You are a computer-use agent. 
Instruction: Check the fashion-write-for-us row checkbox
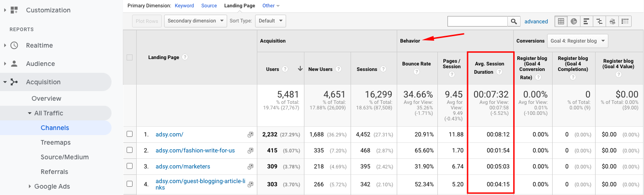coord(129,150)
